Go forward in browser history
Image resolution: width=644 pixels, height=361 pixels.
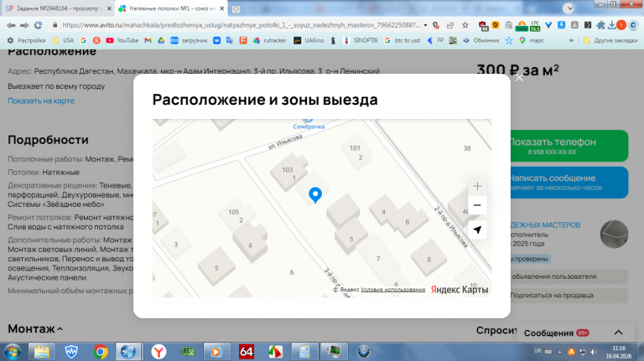pyautogui.click(x=24, y=25)
